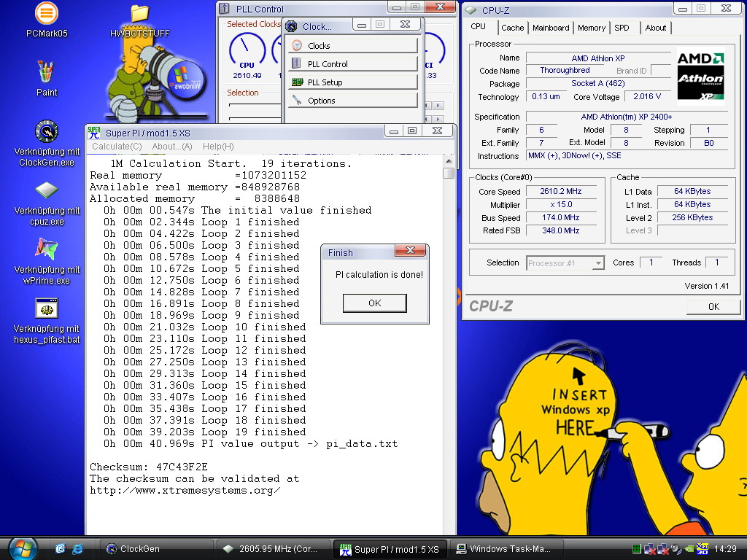Viewport: 747px width, 560px height.
Task: Switch to Super PI taskbar button
Action: [390, 549]
